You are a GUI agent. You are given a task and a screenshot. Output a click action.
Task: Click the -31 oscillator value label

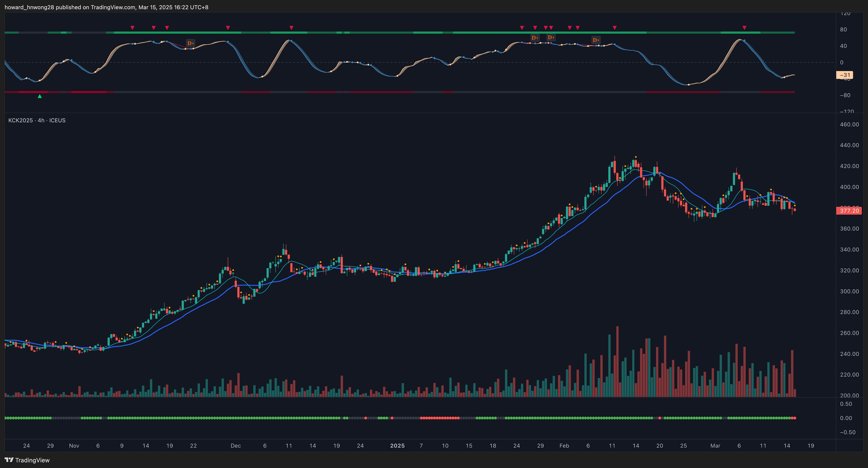tap(845, 75)
